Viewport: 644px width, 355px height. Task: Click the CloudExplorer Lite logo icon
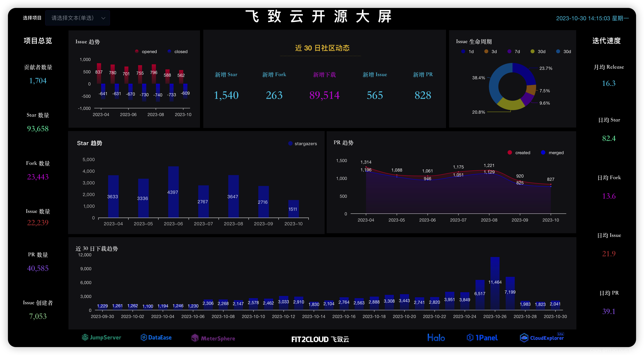tap(524, 338)
